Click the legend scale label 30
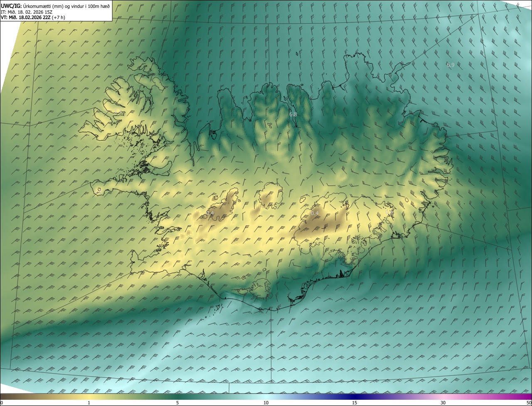Image resolution: width=532 pixels, height=406 pixels. pos(443,403)
